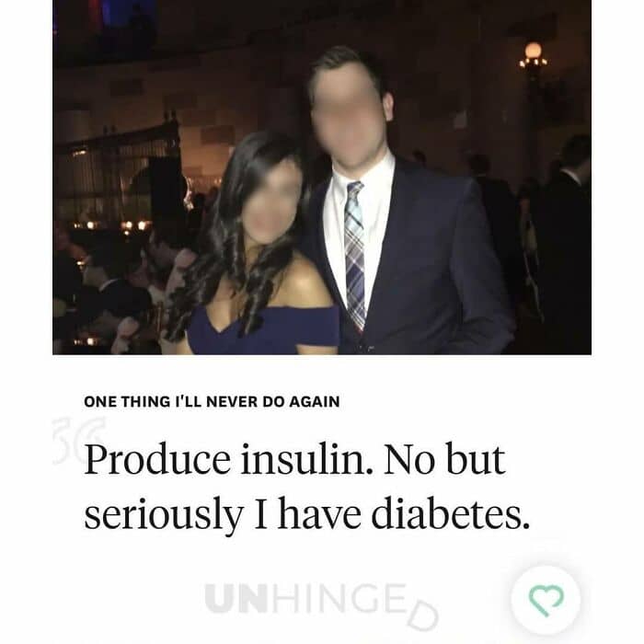
Task: Click the tilted "D" ending the watermark
Action: (423, 615)
